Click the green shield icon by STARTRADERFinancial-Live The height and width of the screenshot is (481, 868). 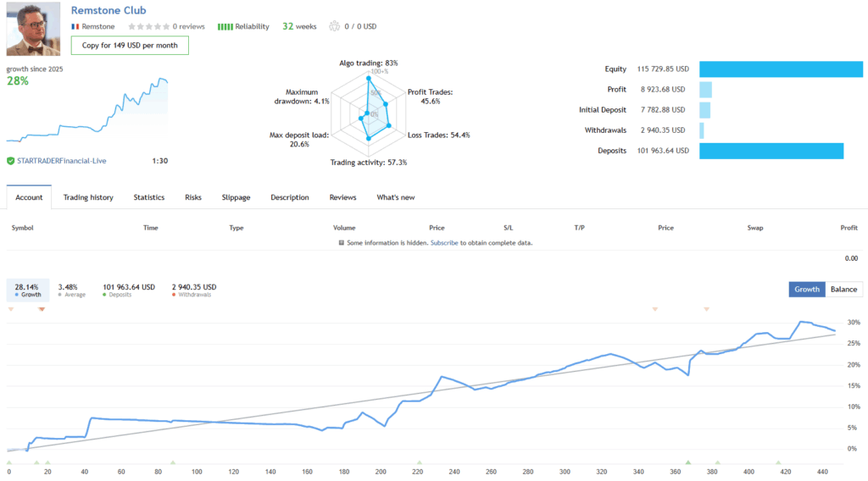coord(10,160)
